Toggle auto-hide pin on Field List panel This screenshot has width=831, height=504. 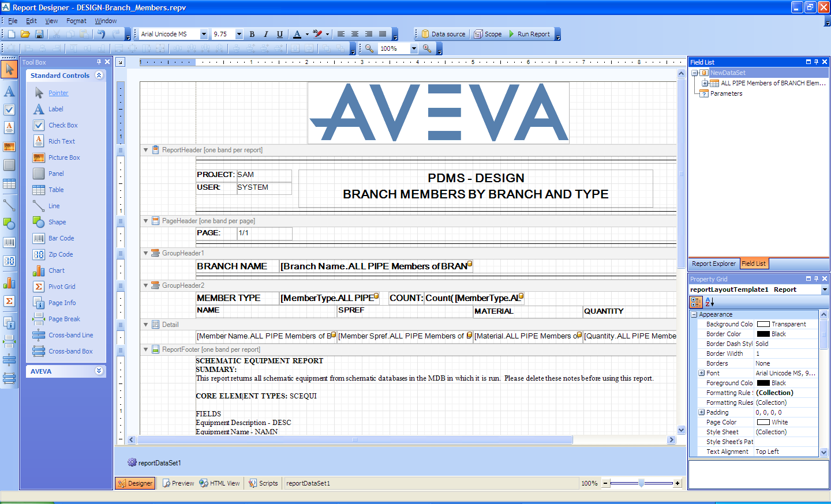pos(817,62)
